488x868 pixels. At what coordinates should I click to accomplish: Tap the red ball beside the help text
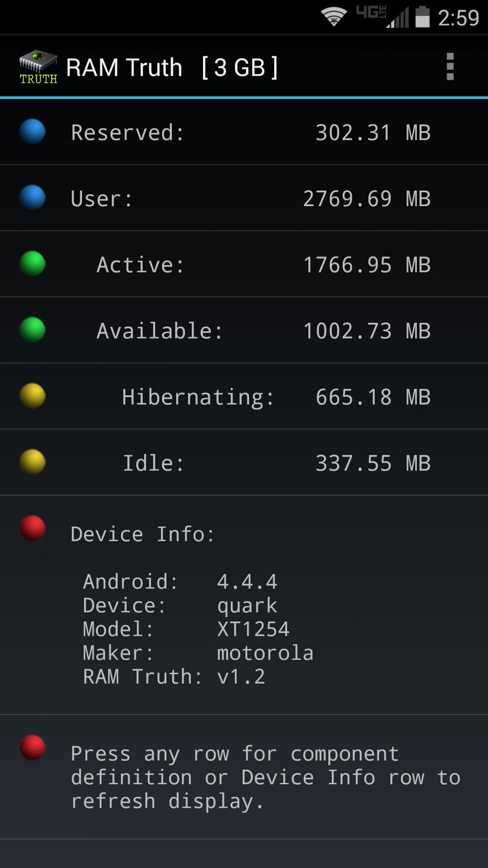point(33,747)
